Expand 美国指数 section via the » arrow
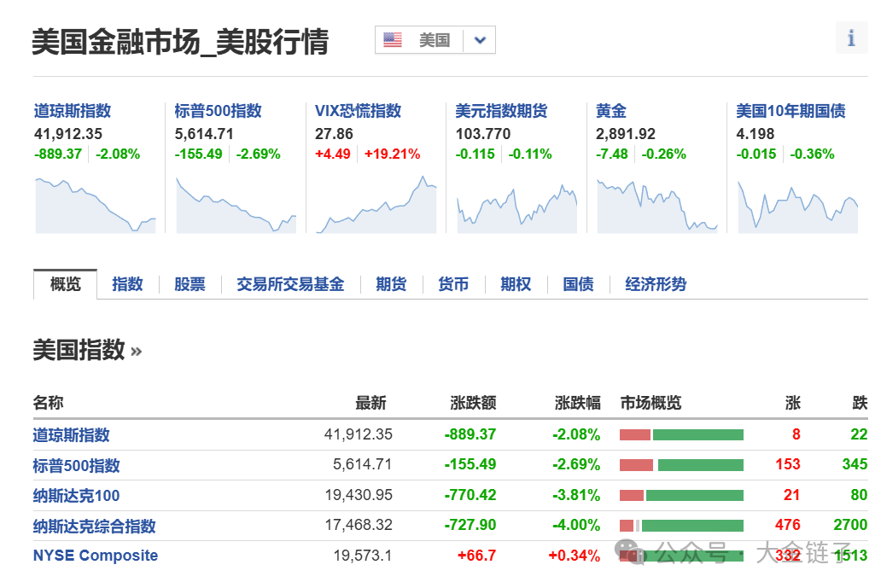This screenshot has width=881, height=588. pos(137,350)
